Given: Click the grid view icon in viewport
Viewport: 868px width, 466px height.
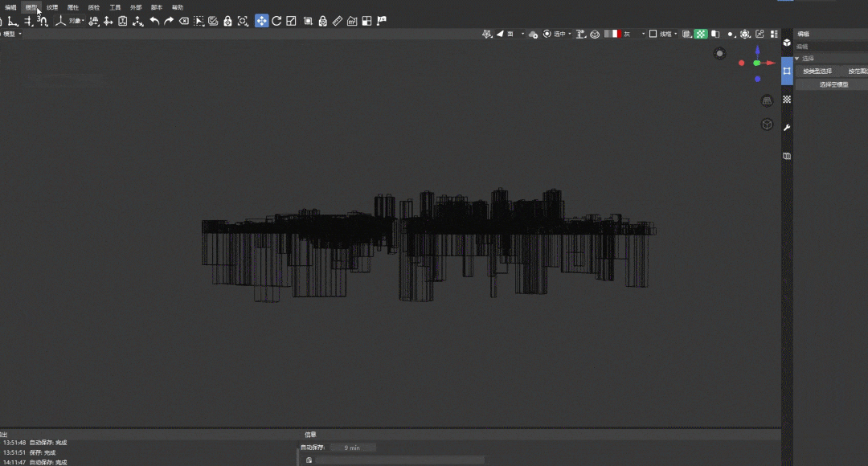Looking at the screenshot, I should point(767,100).
